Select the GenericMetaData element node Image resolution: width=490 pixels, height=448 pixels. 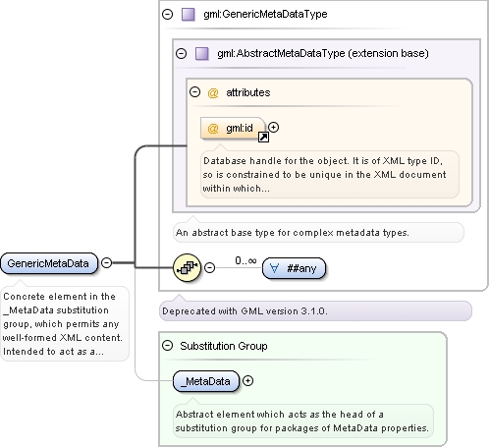(x=49, y=263)
